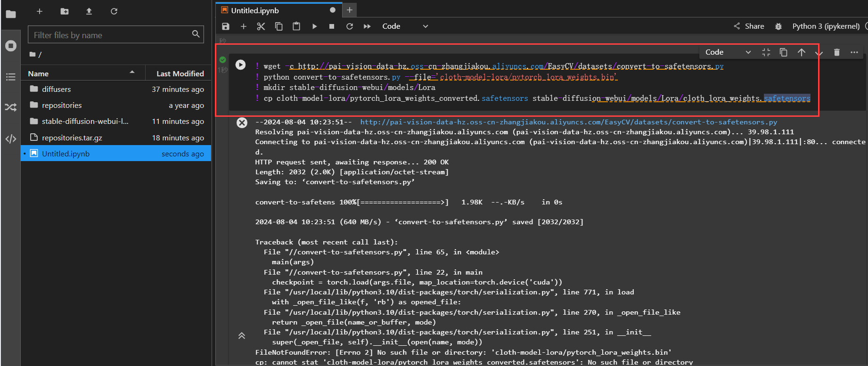868x366 pixels.
Task: Select Untitled.ipynb in file list
Action: [116, 154]
